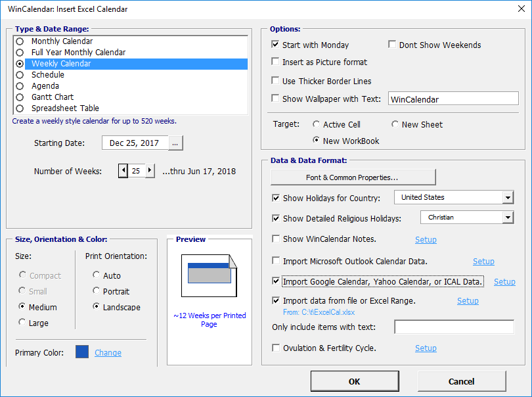Expand the holidays country dropdown

pyautogui.click(x=507, y=198)
